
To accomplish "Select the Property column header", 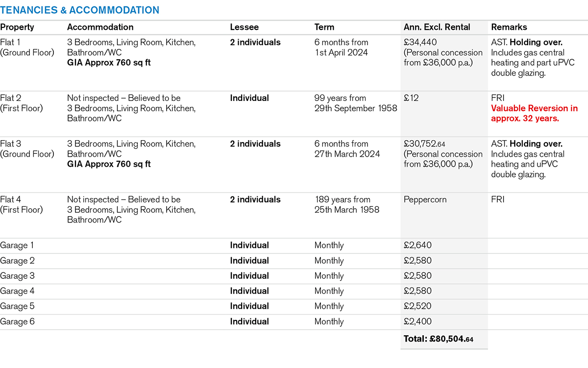I will point(17,27).
